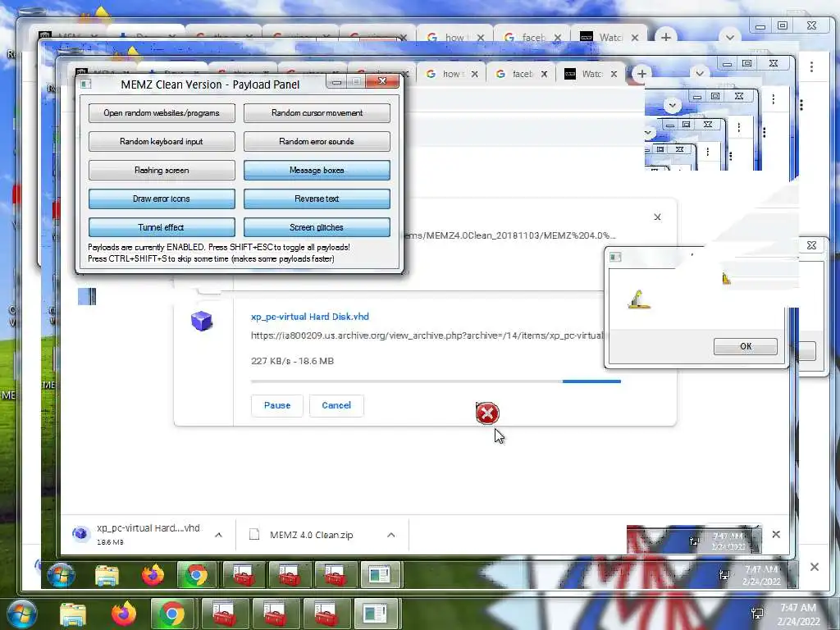The height and width of the screenshot is (630, 840).
Task: Open tab search chevron in lower tab strip
Action: tap(699, 73)
